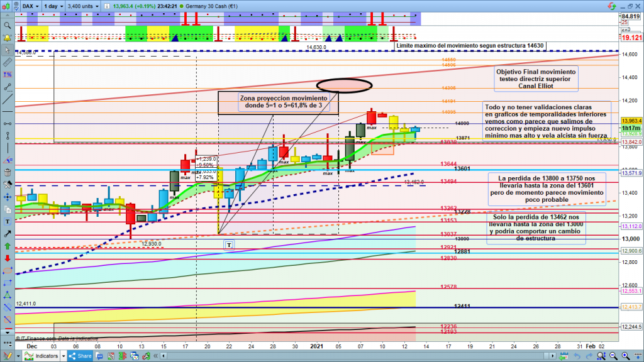Choose the green up arrow tool

[7, 246]
